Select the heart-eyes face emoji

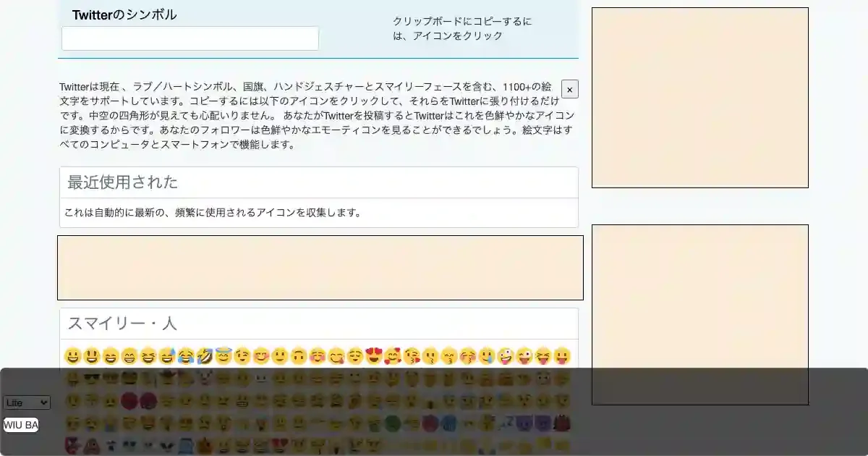pyautogui.click(x=374, y=356)
